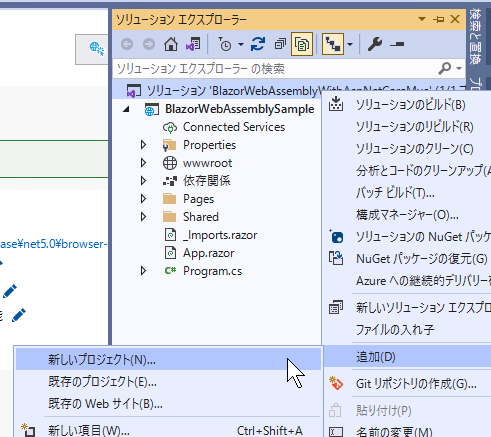This screenshot has height=437, width=491.
Task: Select the Shared folder label
Action: (x=201, y=217)
